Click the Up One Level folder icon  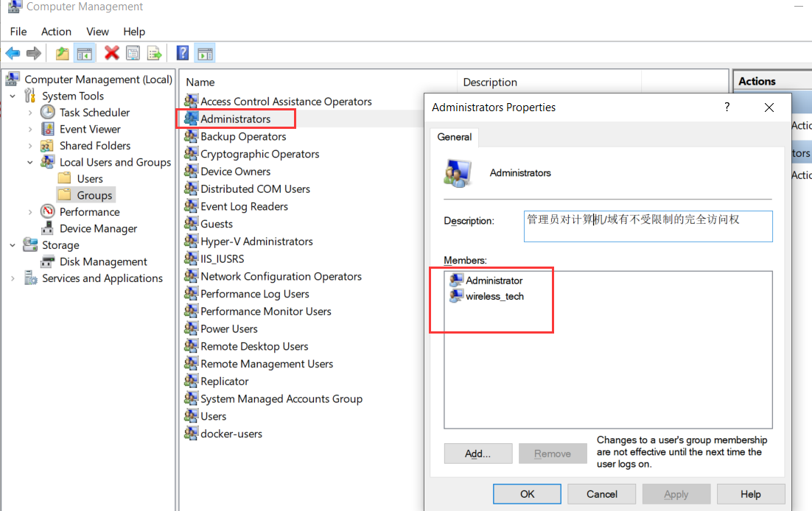63,52
